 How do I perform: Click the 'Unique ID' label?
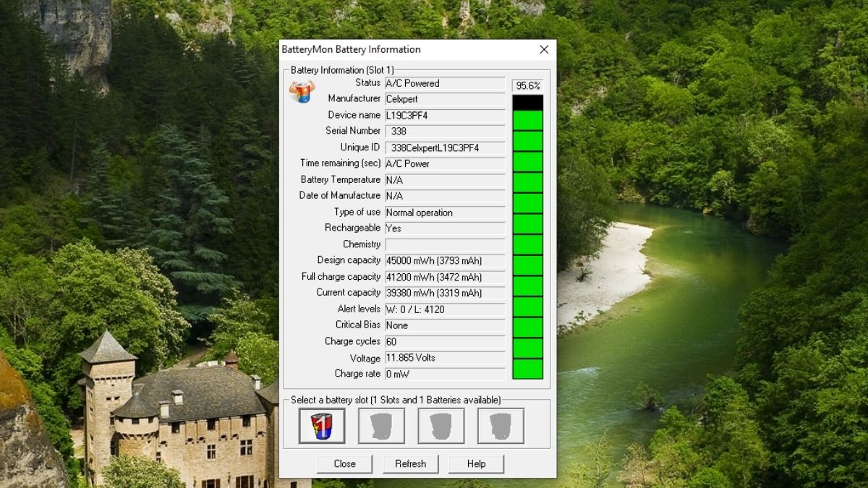coord(360,147)
